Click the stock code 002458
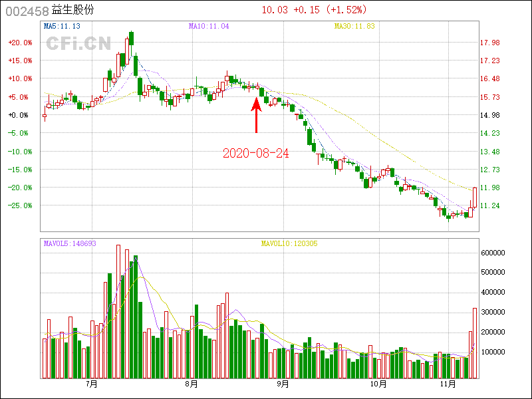The width and height of the screenshot is (532, 399). click(26, 11)
